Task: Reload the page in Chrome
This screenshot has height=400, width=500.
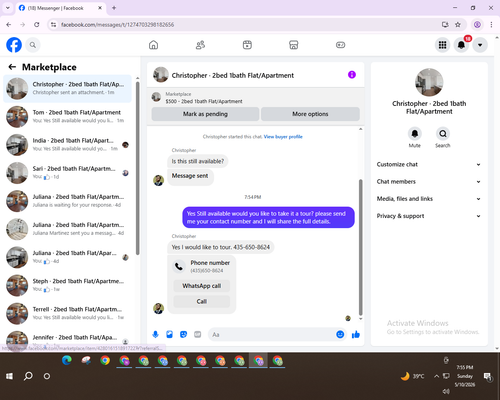Action: pyautogui.click(x=37, y=24)
